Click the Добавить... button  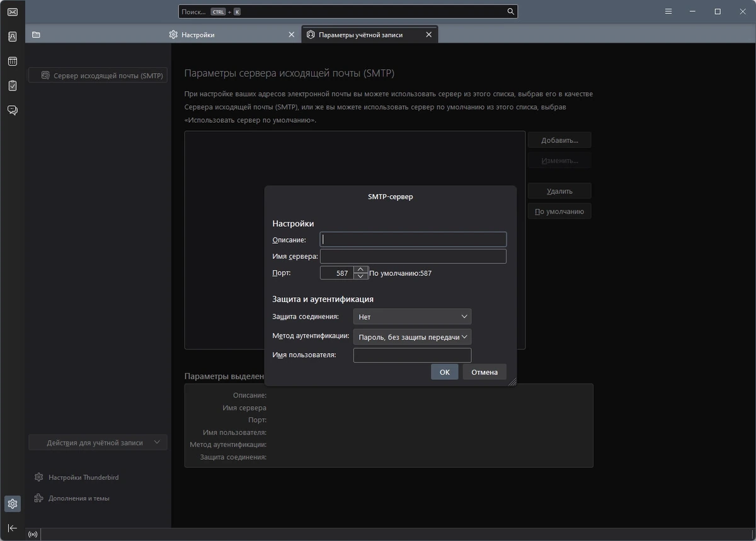click(x=559, y=140)
